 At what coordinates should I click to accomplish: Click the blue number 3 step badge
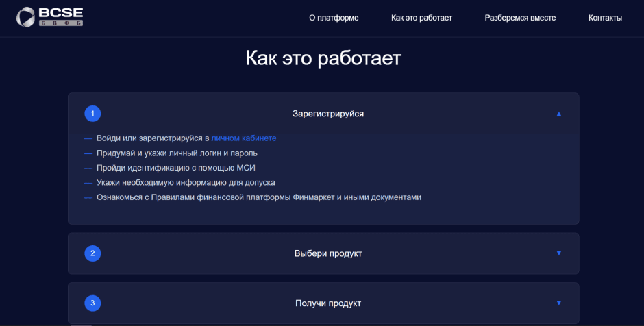click(92, 303)
